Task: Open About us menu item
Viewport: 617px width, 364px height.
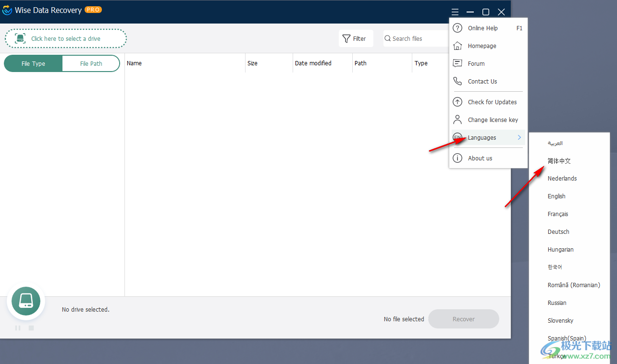Action: tap(487, 158)
